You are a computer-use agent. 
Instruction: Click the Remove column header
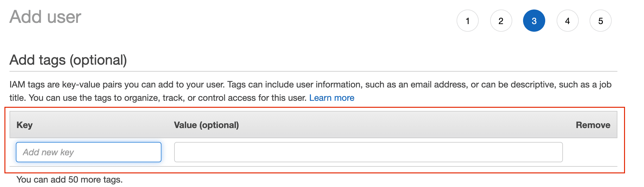click(x=593, y=125)
